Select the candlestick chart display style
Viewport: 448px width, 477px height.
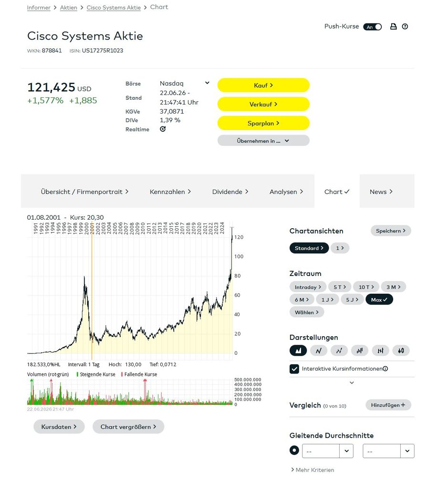point(401,350)
